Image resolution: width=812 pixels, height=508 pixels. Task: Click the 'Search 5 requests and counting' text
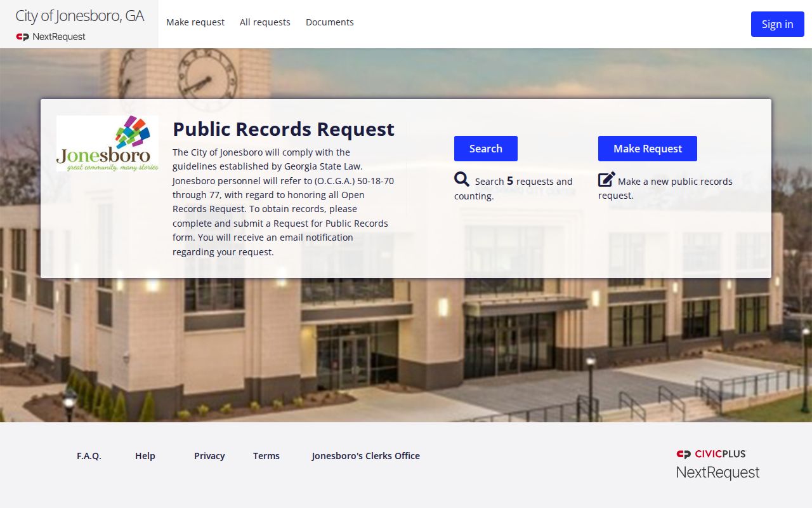click(x=513, y=188)
